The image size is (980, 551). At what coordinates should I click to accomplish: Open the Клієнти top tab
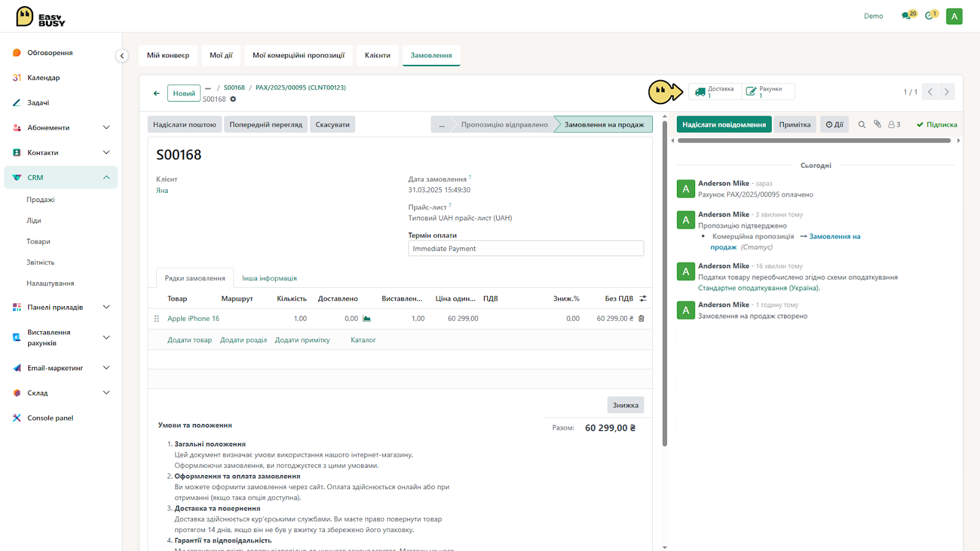(x=377, y=55)
